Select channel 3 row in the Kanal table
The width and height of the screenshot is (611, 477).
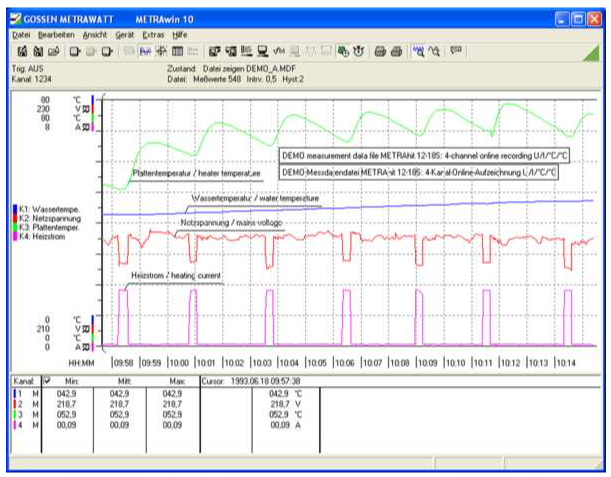166,415
